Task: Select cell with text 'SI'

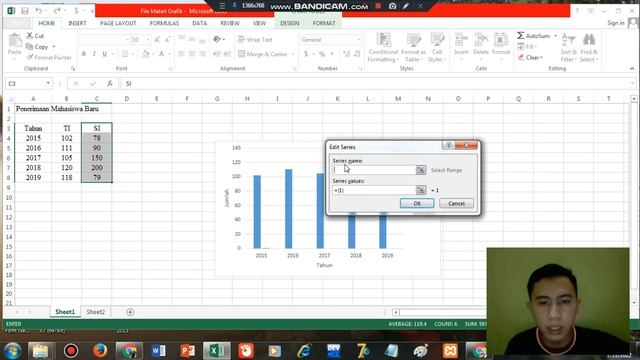Action: pos(97,128)
